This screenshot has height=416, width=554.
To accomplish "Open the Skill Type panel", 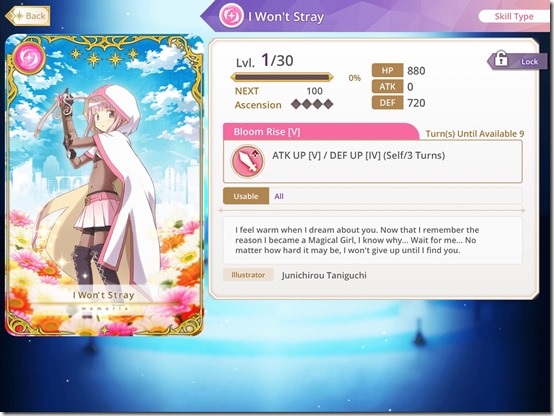I will (x=514, y=17).
